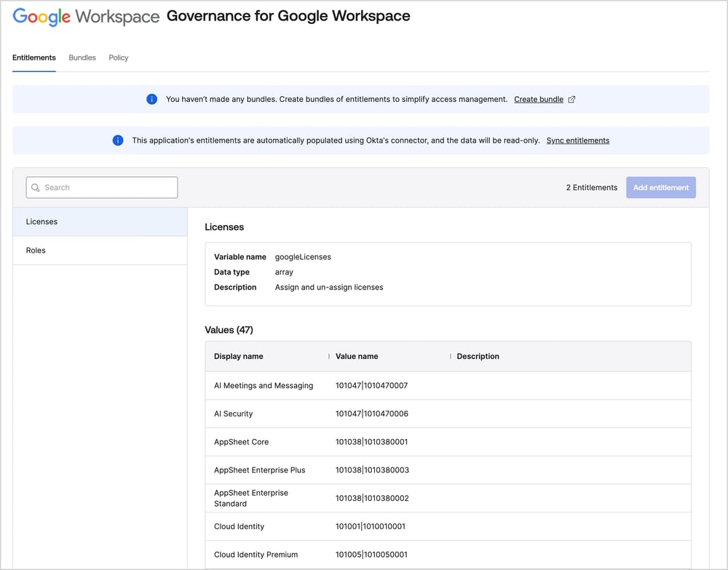
Task: Switch to the Policy tab
Action: coord(119,58)
